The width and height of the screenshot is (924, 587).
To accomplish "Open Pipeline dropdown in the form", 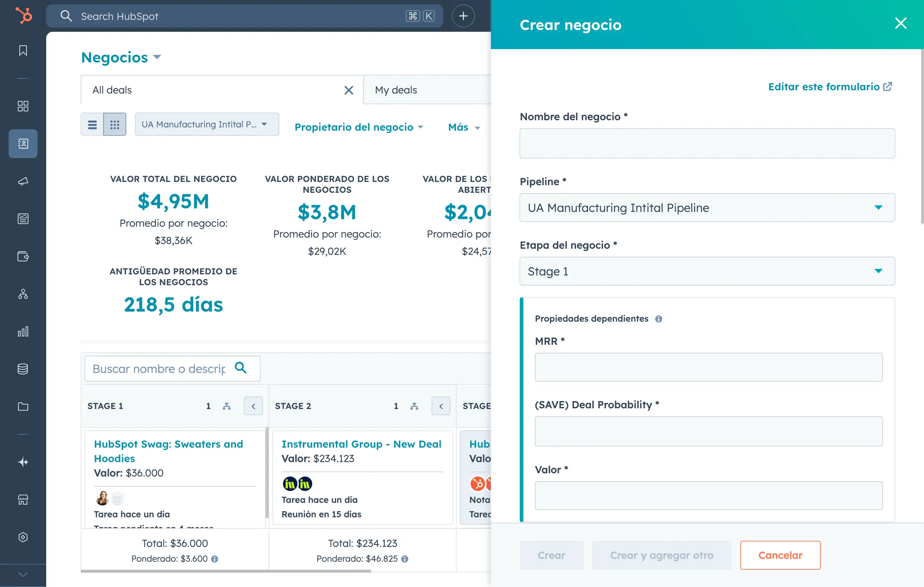I will tap(707, 208).
